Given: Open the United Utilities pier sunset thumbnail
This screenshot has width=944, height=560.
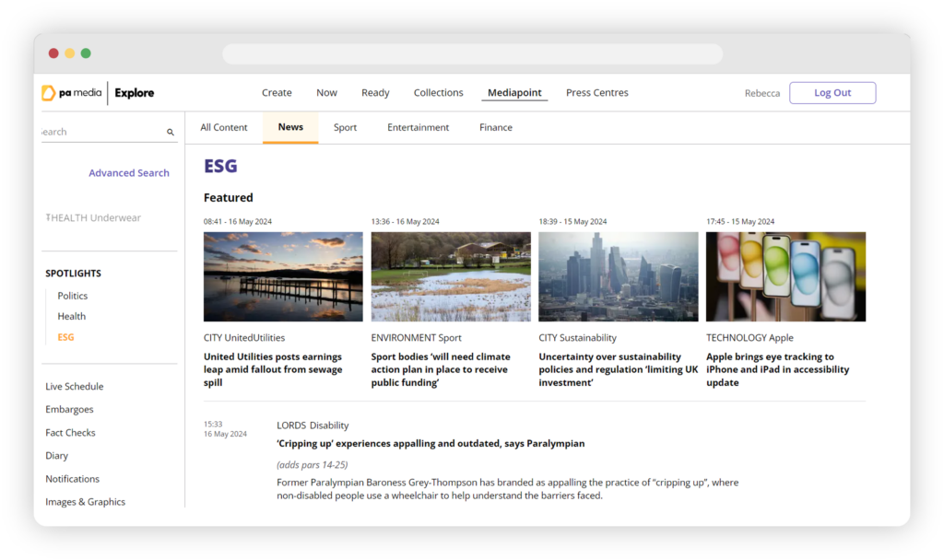Looking at the screenshot, I should [x=283, y=276].
